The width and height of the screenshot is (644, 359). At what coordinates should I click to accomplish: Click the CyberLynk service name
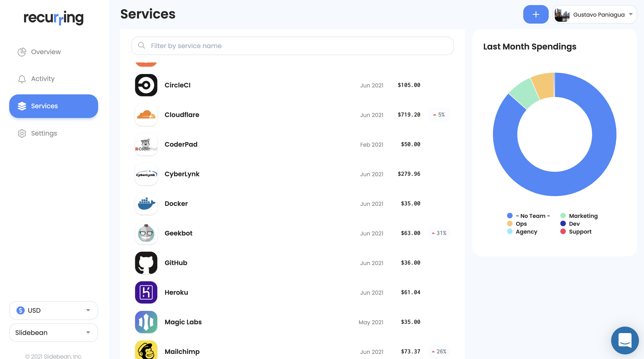182,174
